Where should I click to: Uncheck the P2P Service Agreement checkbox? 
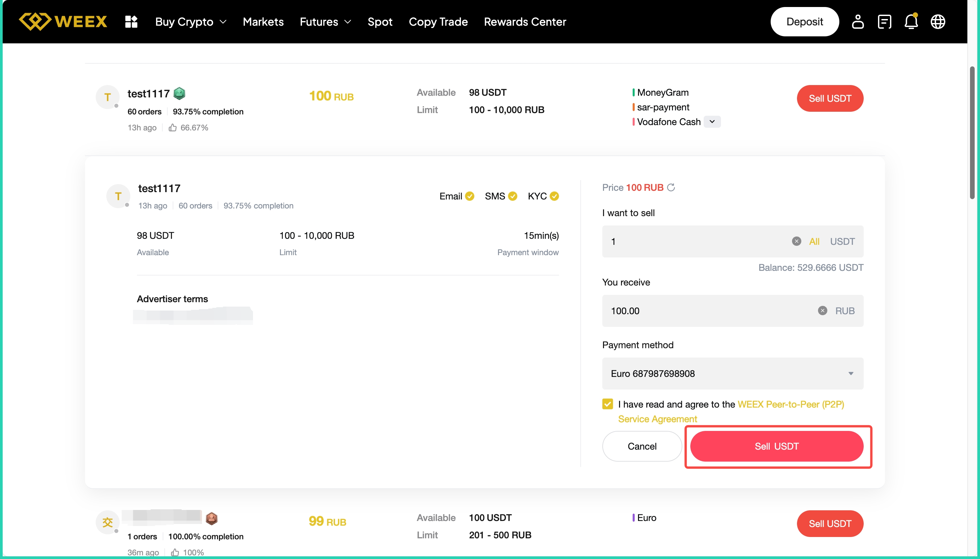tap(607, 404)
